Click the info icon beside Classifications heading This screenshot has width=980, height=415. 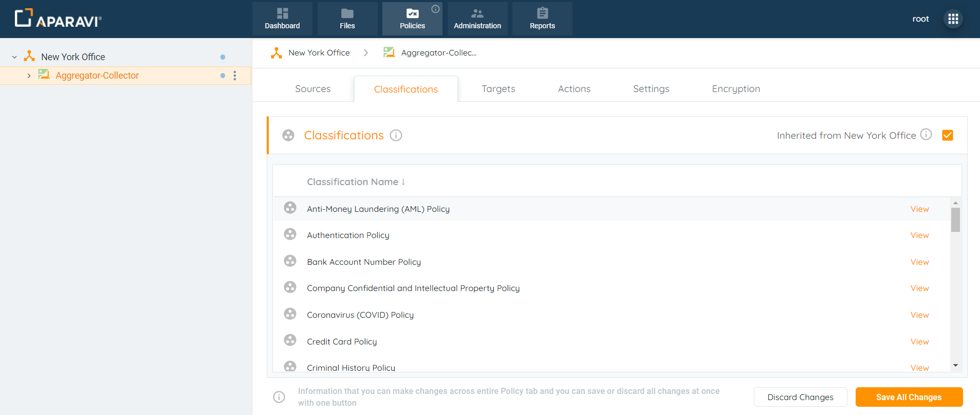click(x=396, y=135)
